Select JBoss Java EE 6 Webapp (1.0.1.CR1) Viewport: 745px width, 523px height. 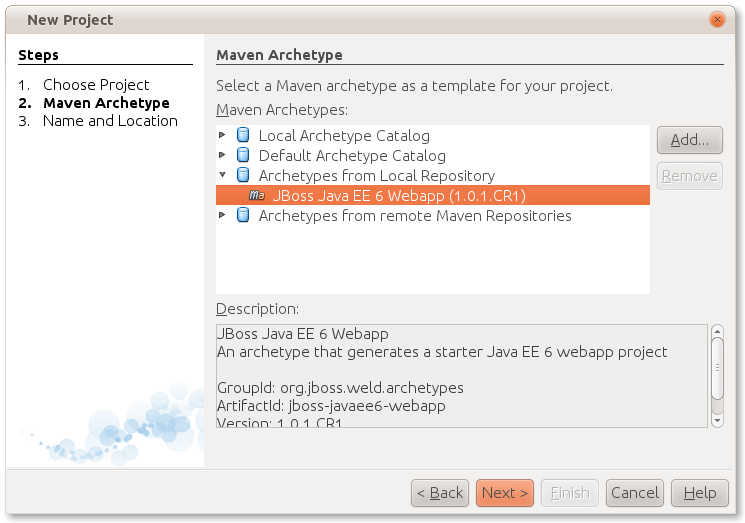point(433,195)
